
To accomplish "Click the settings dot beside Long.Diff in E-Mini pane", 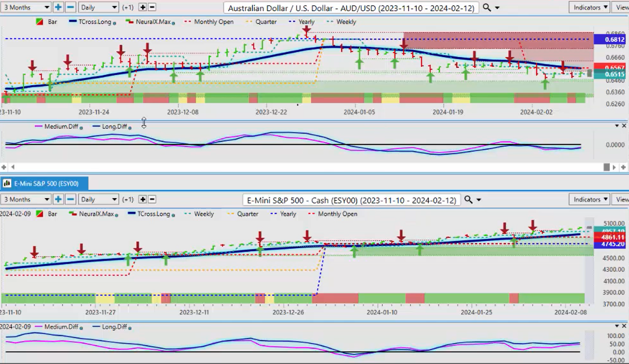I will (x=130, y=328).
